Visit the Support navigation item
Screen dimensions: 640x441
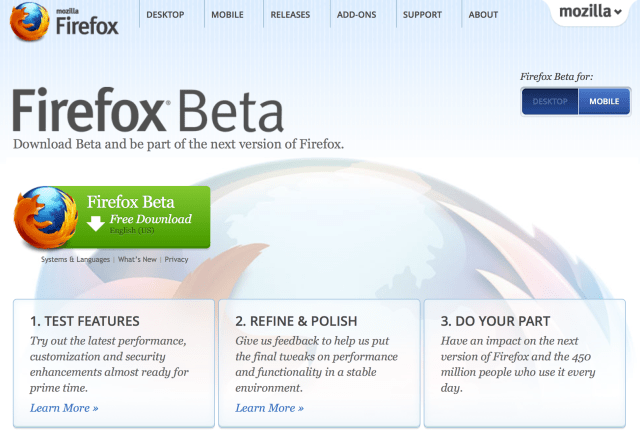pyautogui.click(x=422, y=15)
